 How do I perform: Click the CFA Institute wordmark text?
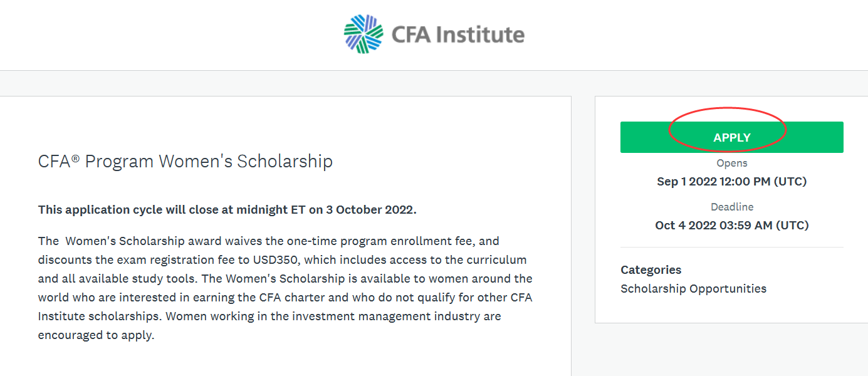tap(458, 34)
